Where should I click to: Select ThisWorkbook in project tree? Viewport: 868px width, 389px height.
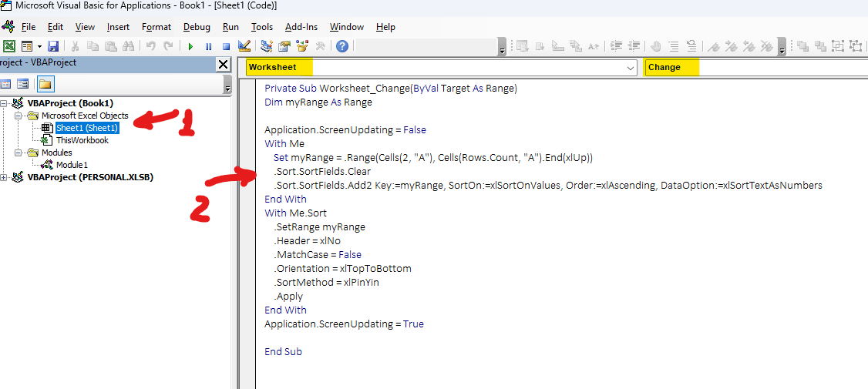tap(82, 140)
